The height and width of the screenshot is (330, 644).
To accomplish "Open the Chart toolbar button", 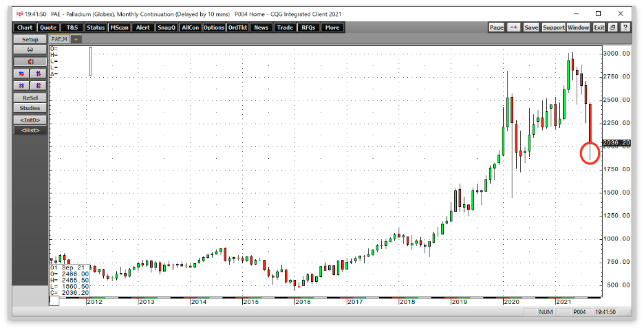I will coord(25,27).
